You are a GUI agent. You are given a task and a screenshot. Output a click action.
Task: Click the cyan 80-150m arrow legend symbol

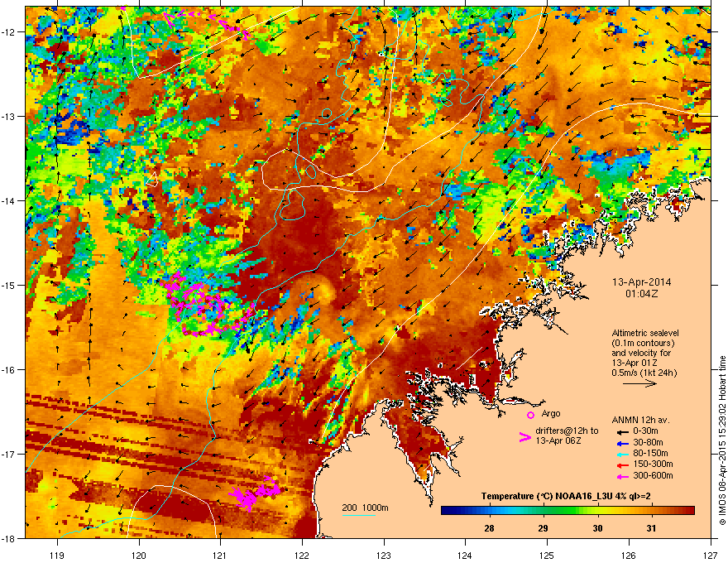[x=623, y=454]
